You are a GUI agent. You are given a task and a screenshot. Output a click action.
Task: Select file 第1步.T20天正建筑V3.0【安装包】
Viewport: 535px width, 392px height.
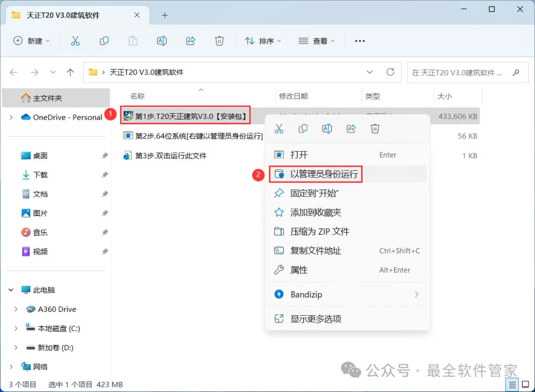pyautogui.click(x=185, y=116)
